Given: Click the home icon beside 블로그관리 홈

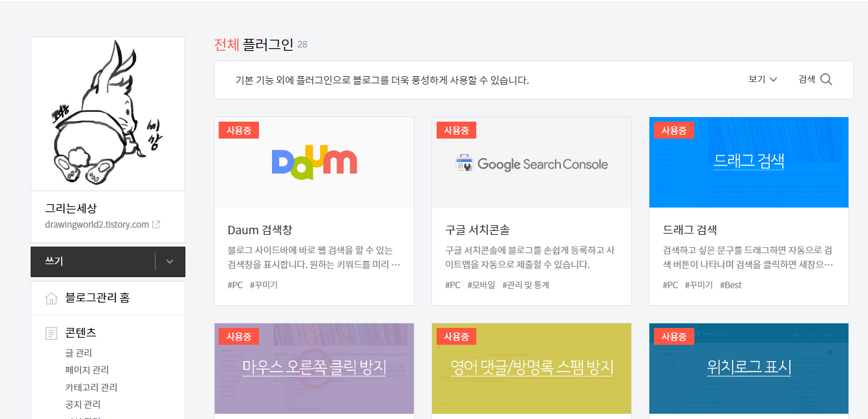Looking at the screenshot, I should tap(51, 298).
